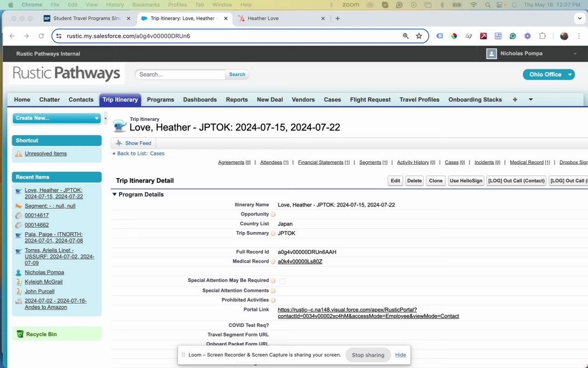
Task: Open Spotlight search in the macOS menu bar
Action: click(487, 5)
